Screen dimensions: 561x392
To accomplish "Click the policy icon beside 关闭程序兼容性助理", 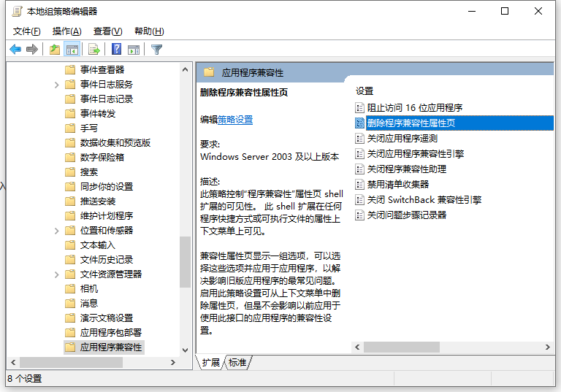I will coord(359,169).
